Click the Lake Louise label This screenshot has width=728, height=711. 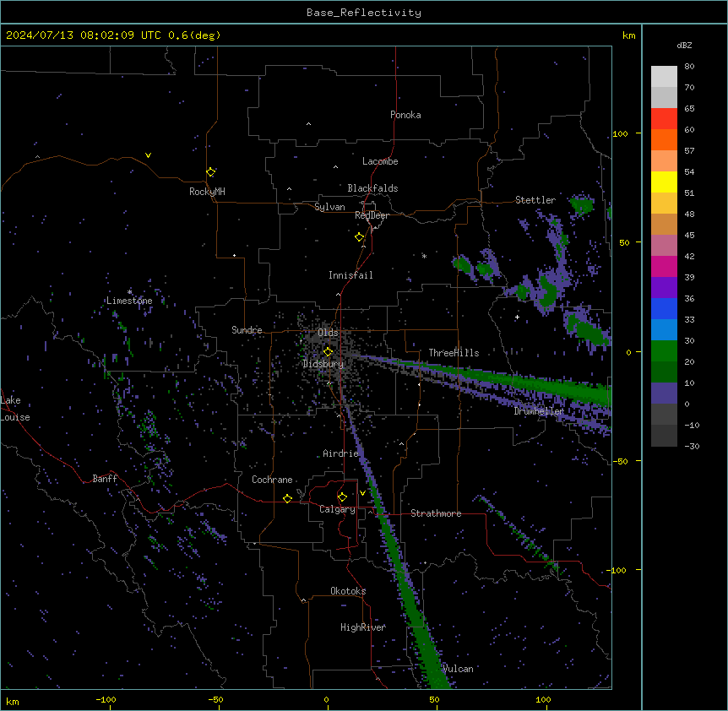pos(15,409)
